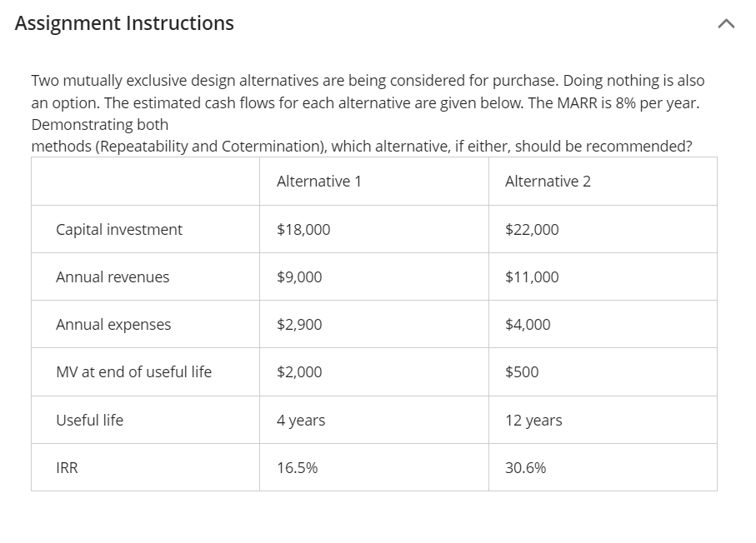
Task: Click the Assignment Instructions heading
Action: tap(123, 22)
